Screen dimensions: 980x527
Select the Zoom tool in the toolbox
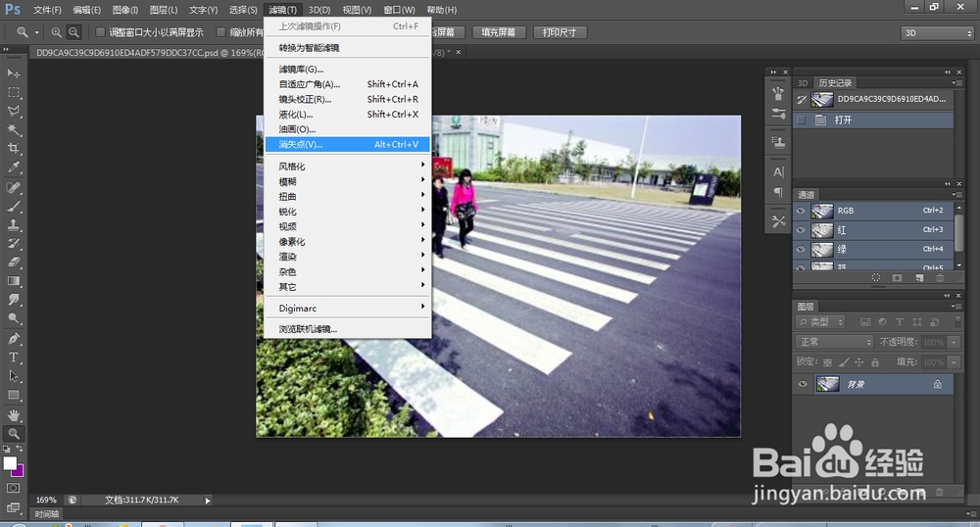13,433
